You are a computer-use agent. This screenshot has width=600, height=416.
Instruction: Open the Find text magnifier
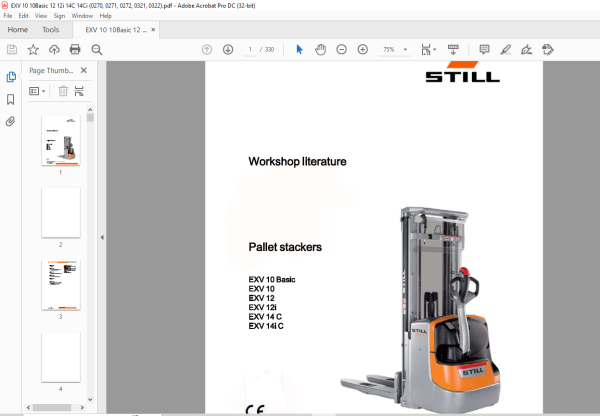[96, 49]
